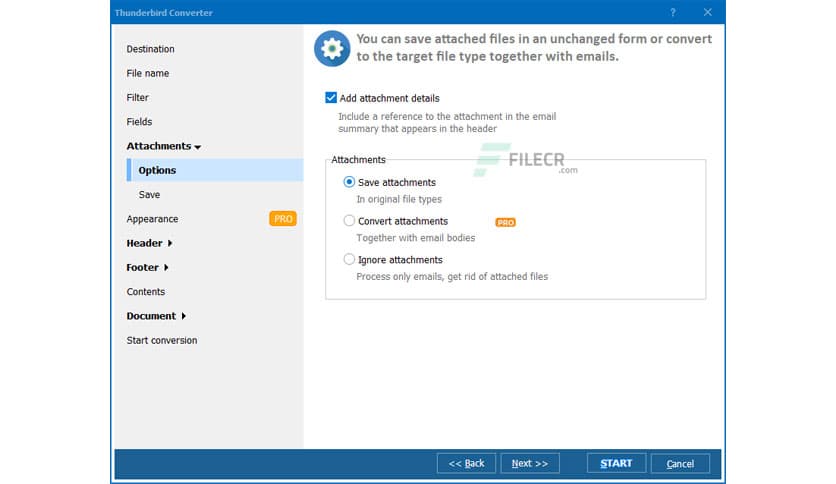836x484 pixels.
Task: Select Ignore attachments radio button
Action: 349,260
